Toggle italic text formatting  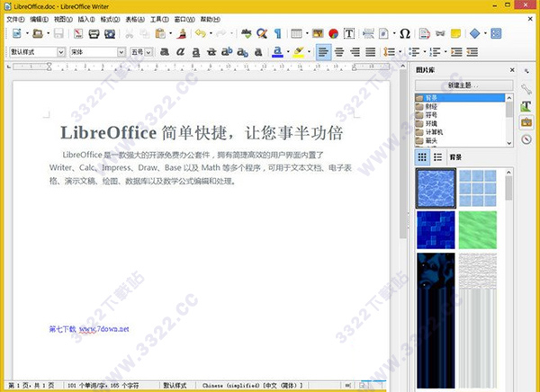(180, 52)
